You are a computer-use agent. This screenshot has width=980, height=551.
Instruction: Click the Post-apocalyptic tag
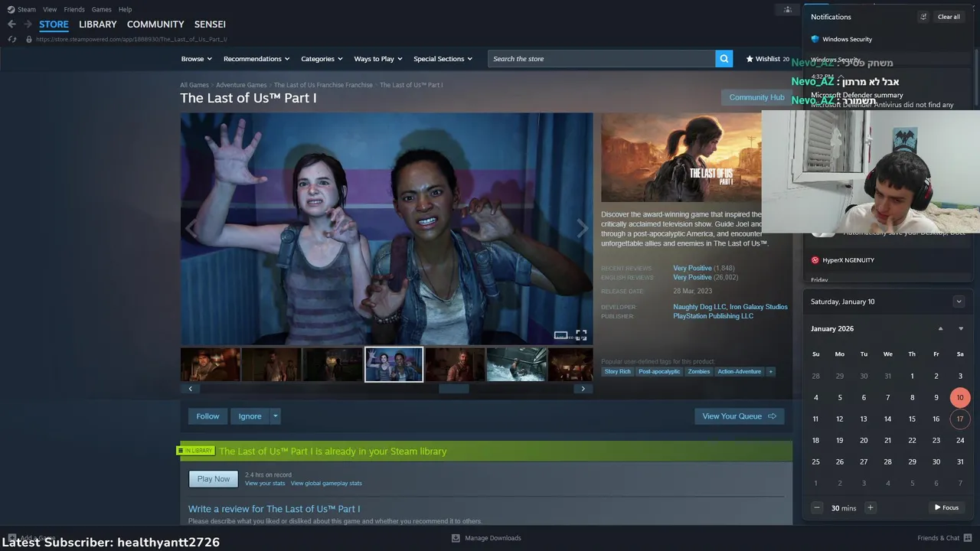[659, 372]
